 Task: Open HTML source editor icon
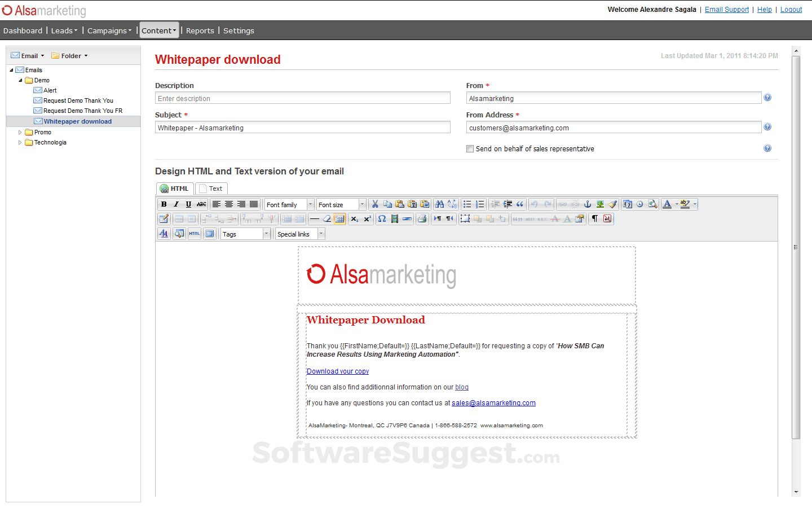(x=195, y=234)
